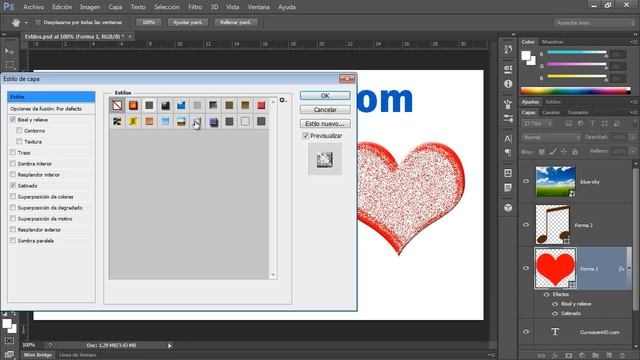Open the Brush presets panel icon in the dock
Viewport: 640px width, 360px height.
pos(508,119)
